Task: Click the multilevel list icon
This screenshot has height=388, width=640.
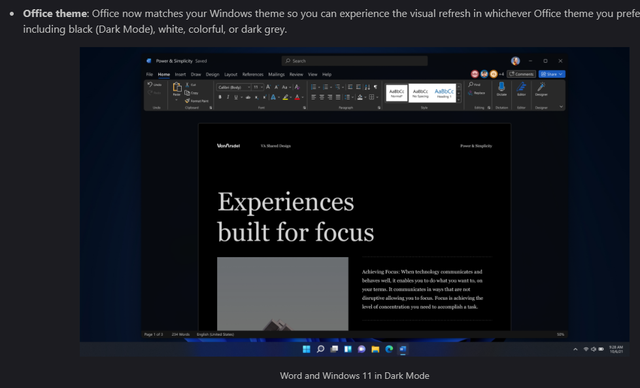Action: pyautogui.click(x=337, y=87)
